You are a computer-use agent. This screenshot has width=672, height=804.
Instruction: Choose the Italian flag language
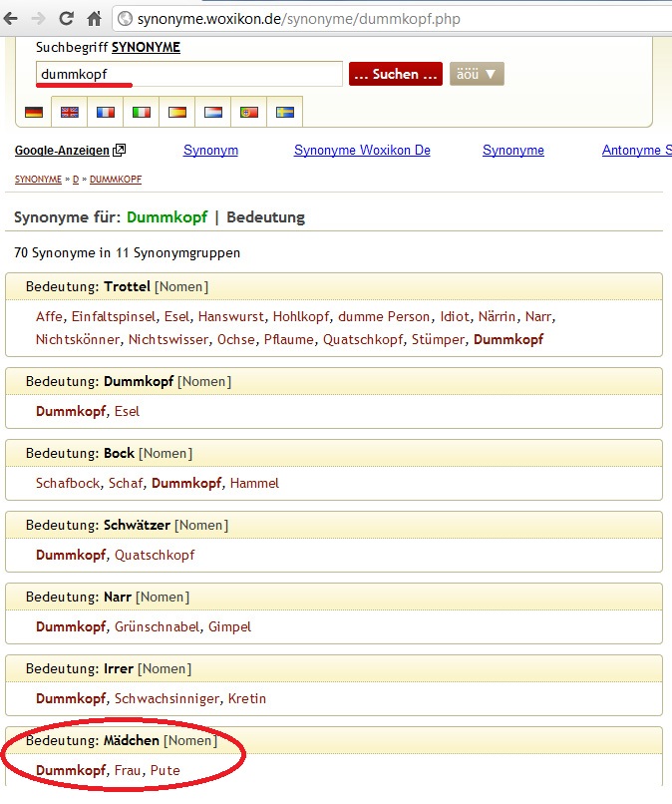coord(142,113)
